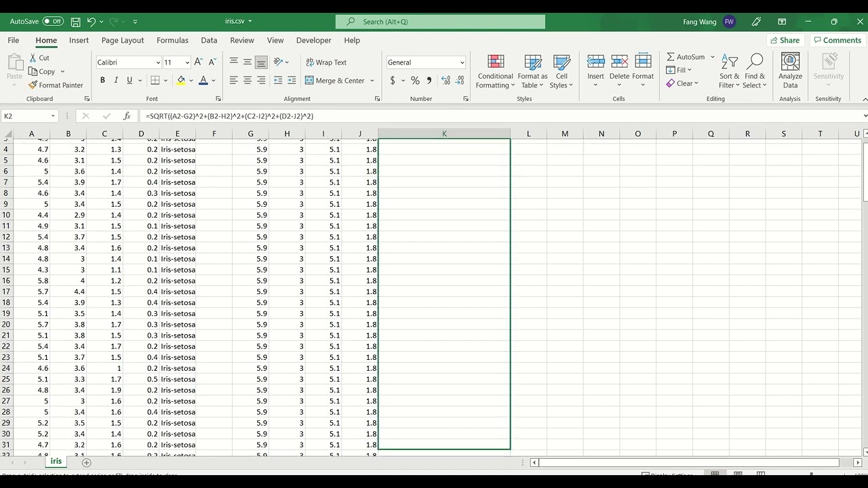
Task: Click in the Name Box showing K2
Action: (26, 116)
